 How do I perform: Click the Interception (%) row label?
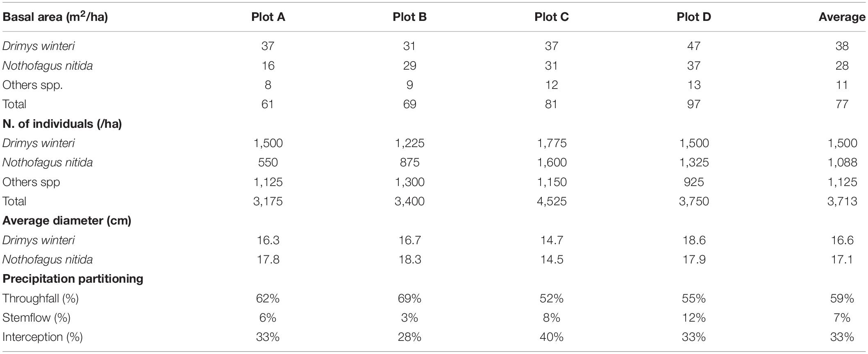click(x=43, y=337)
